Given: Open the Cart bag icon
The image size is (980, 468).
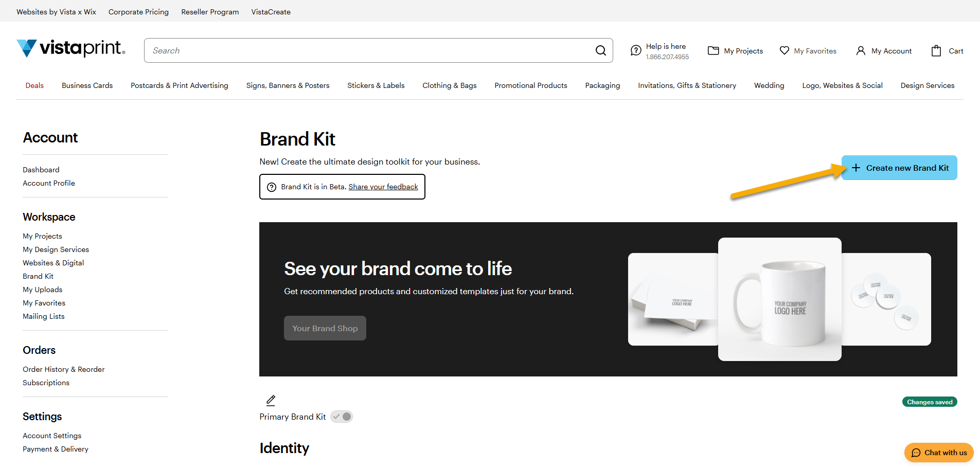Looking at the screenshot, I should click(x=936, y=50).
